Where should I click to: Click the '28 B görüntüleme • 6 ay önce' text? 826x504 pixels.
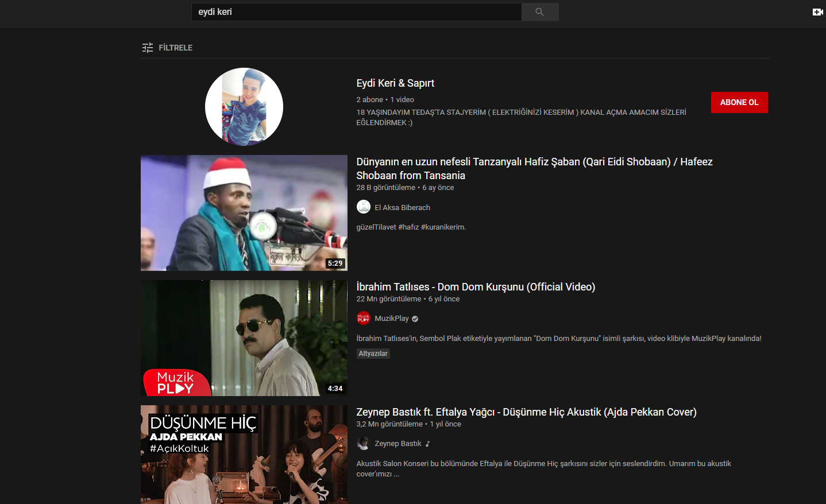405,188
